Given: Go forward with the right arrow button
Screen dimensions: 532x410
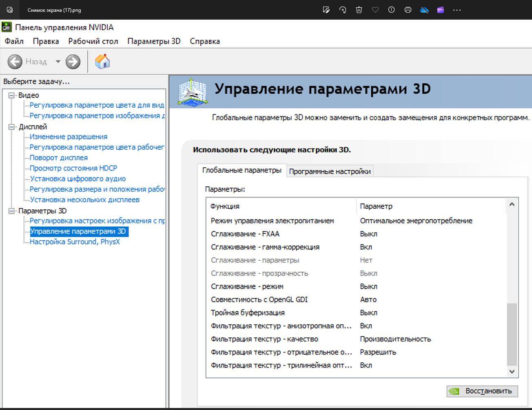Looking at the screenshot, I should (x=73, y=62).
